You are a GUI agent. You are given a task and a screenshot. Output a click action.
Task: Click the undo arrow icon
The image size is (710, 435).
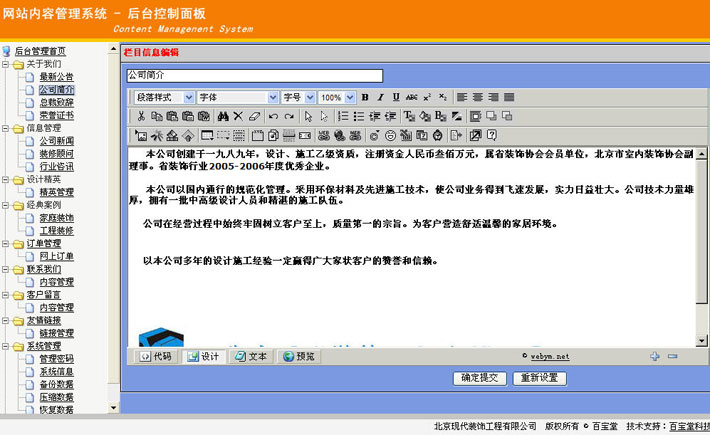click(x=274, y=116)
